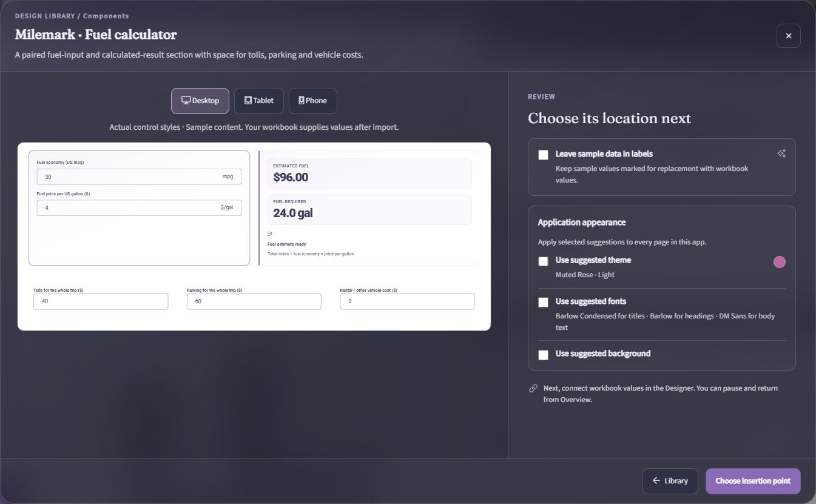Click the Rental / other vehicle cost field
The width and height of the screenshot is (816, 504).
tap(407, 301)
